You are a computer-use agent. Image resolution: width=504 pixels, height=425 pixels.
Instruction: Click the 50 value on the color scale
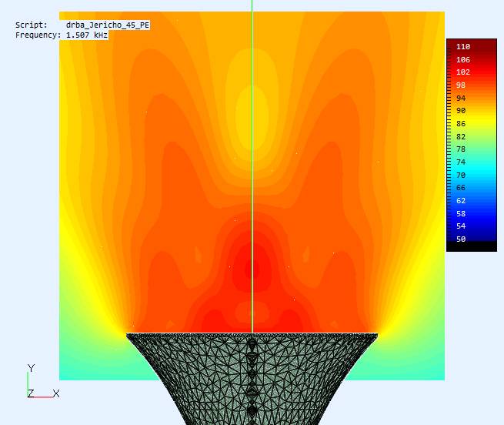pos(461,239)
